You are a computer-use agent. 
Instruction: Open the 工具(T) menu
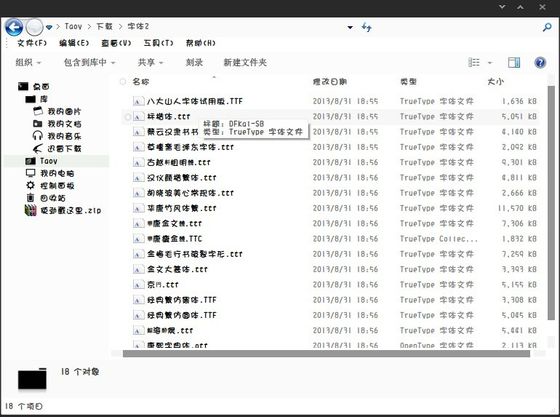[x=158, y=43]
